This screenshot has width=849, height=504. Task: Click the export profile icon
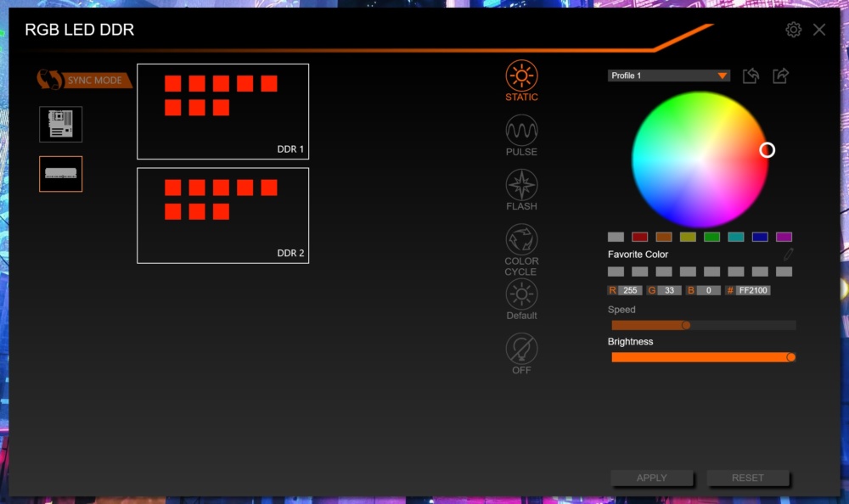780,76
